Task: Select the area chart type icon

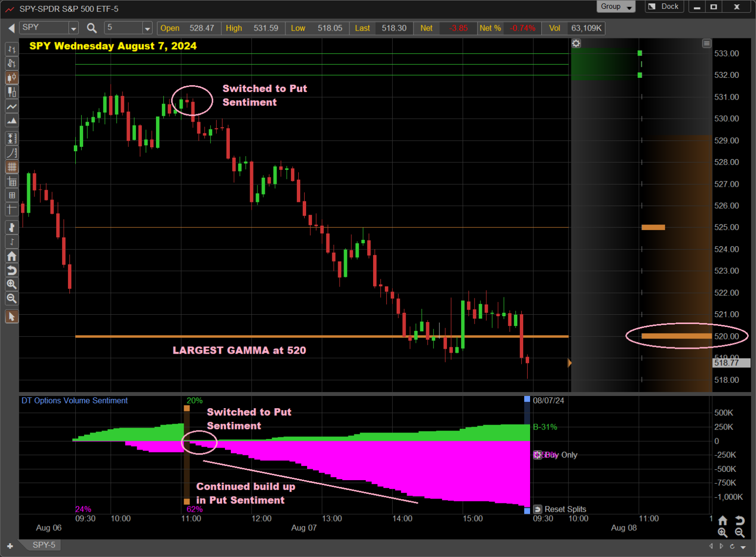Action: point(11,121)
